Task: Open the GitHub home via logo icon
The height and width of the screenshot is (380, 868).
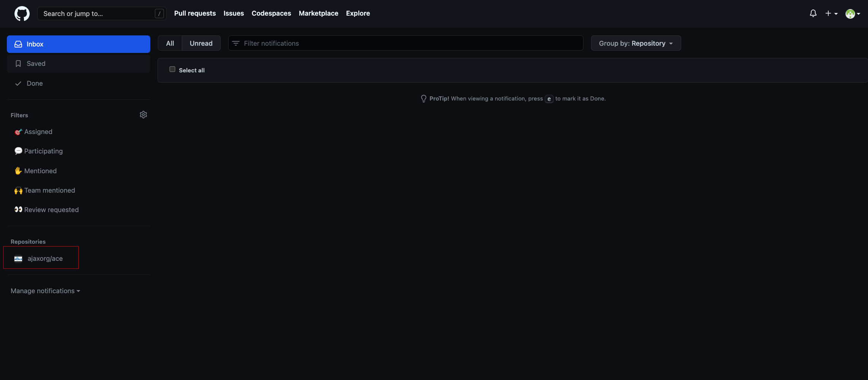Action: pyautogui.click(x=22, y=14)
